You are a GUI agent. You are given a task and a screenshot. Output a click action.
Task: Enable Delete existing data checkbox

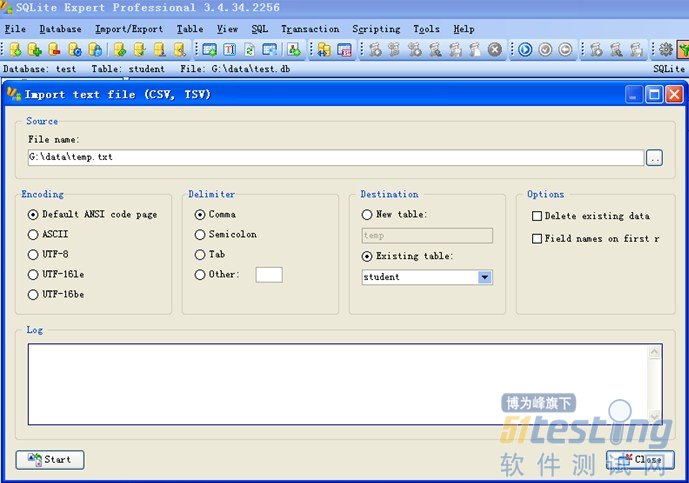pyautogui.click(x=591, y=216)
